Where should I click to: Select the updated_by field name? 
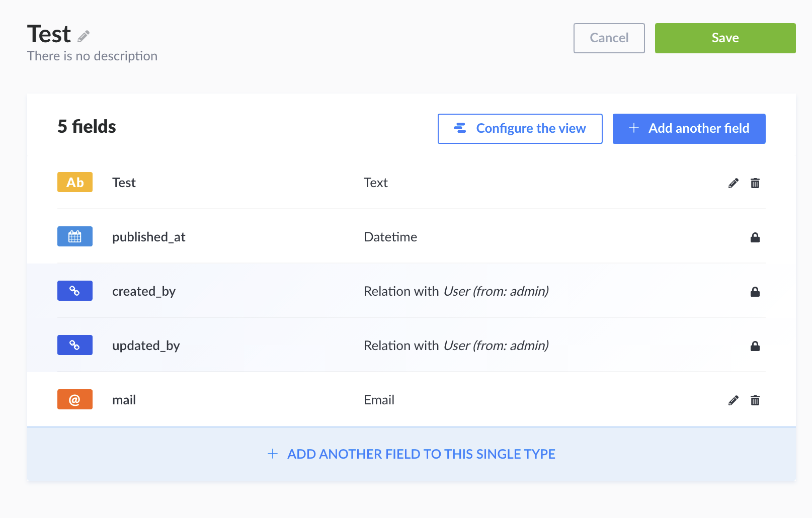click(x=146, y=346)
